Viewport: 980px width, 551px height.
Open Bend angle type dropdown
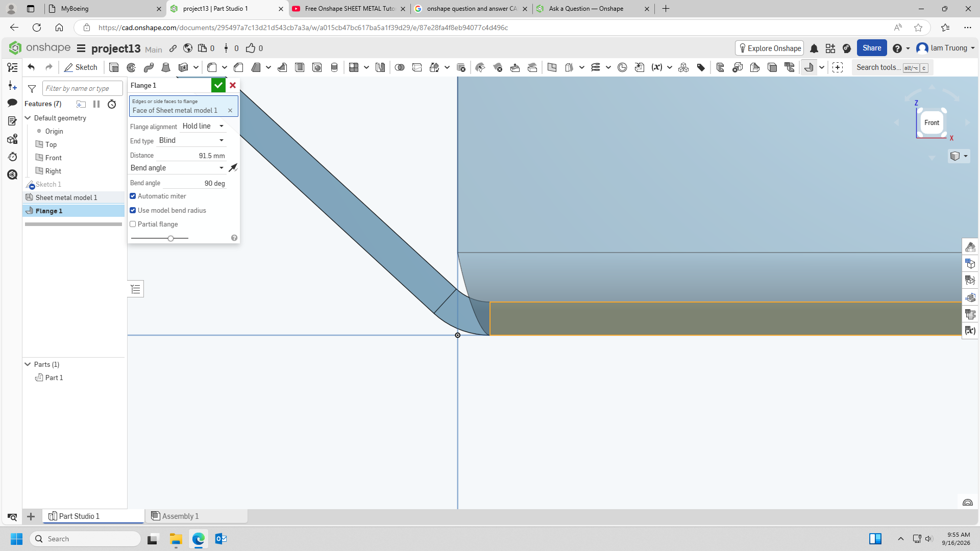(x=177, y=168)
